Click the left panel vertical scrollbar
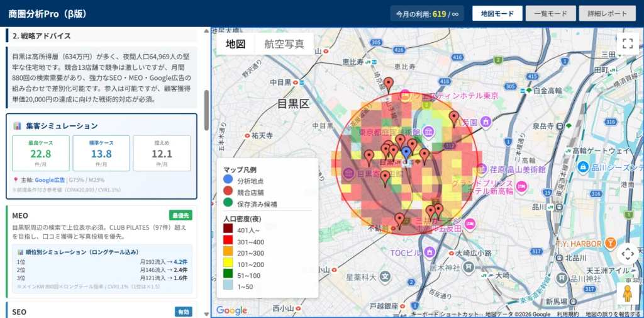This screenshot has width=644, height=318. click(206, 110)
